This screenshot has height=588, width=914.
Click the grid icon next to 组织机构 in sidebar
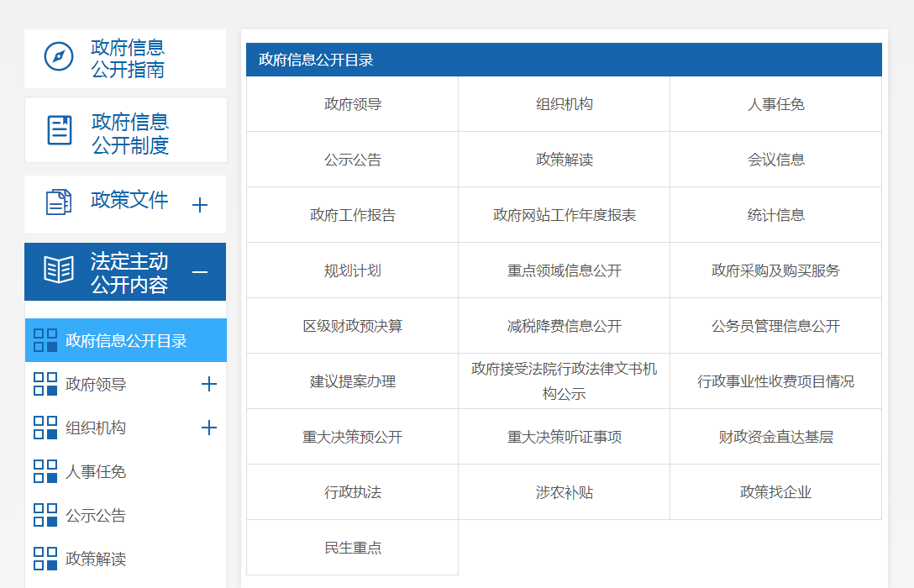pyautogui.click(x=45, y=428)
